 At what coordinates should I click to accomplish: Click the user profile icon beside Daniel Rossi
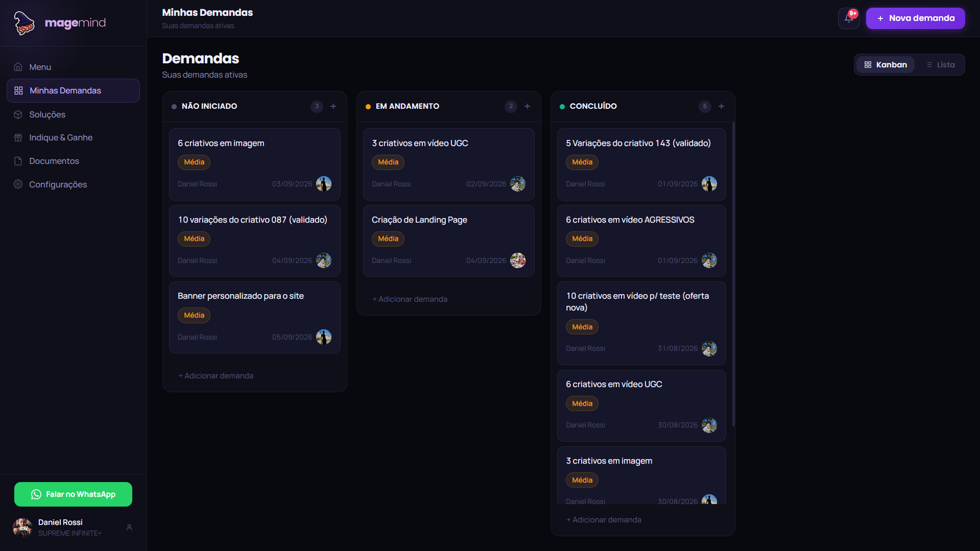[129, 528]
